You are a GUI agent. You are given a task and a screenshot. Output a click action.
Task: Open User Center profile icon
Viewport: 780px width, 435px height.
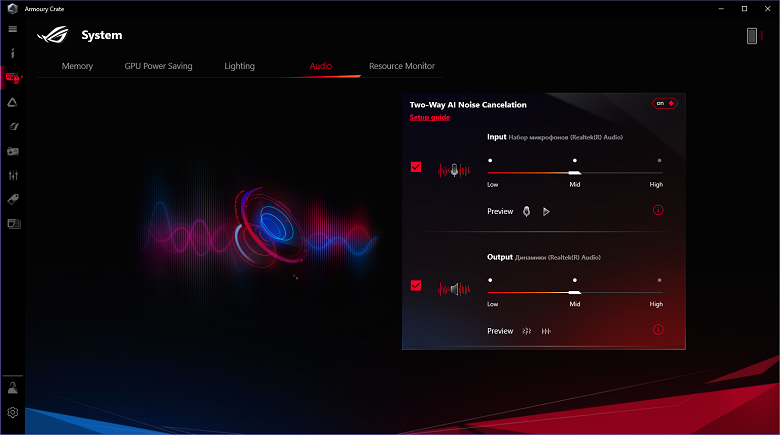(x=13, y=388)
